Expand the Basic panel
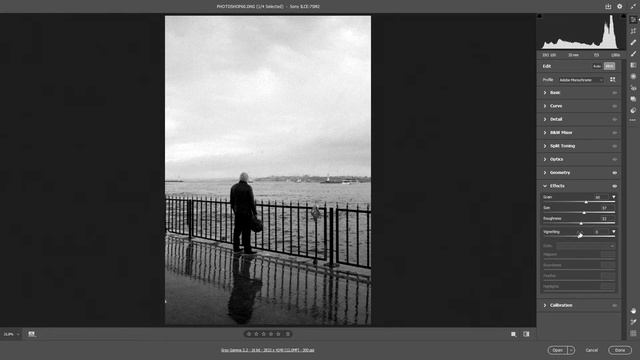This screenshot has width=640, height=360. click(x=545, y=93)
